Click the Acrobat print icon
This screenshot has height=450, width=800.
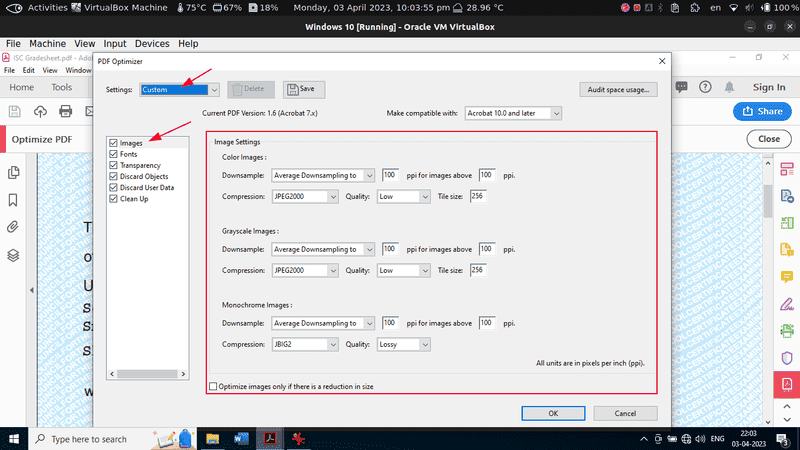tap(65, 111)
